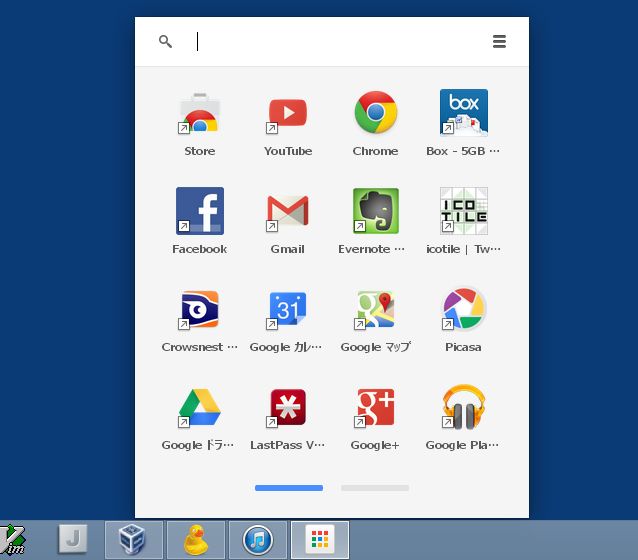Open the Chrome browser icon
This screenshot has width=638, height=560.
coord(376,113)
